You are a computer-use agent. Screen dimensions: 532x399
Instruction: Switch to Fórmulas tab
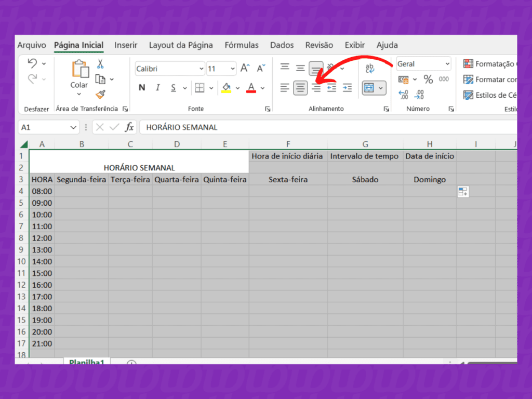(x=242, y=45)
